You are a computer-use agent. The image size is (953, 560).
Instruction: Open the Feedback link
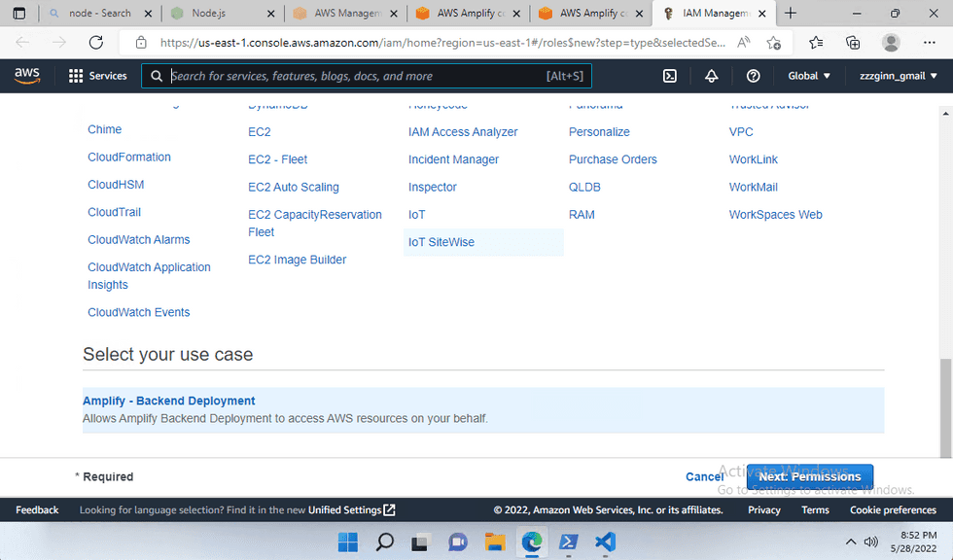tap(37, 510)
